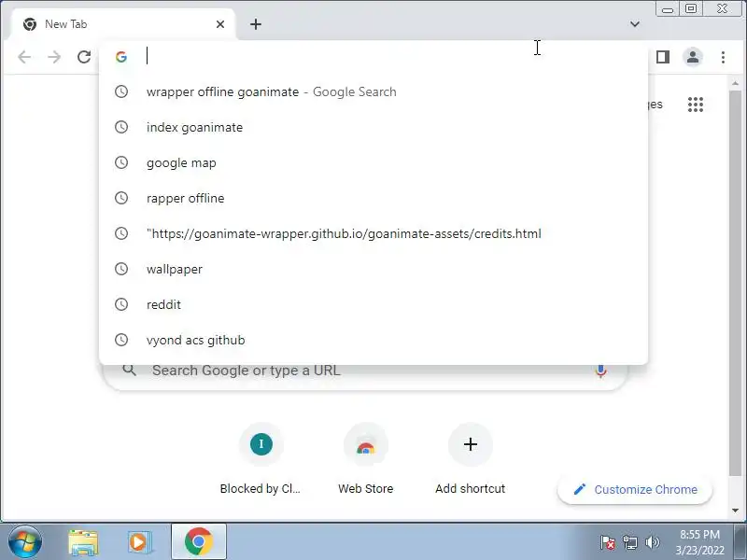Image resolution: width=747 pixels, height=560 pixels.
Task: Start voice search with microphone icon
Action: (x=600, y=371)
